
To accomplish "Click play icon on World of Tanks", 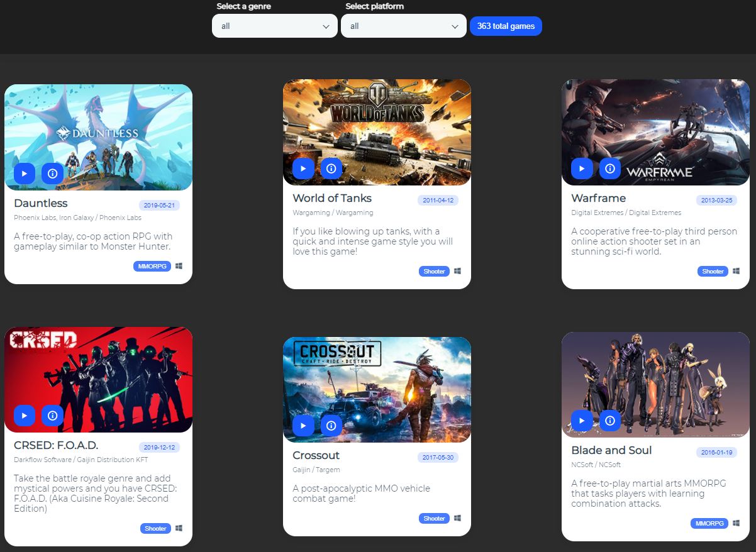I will [x=303, y=168].
